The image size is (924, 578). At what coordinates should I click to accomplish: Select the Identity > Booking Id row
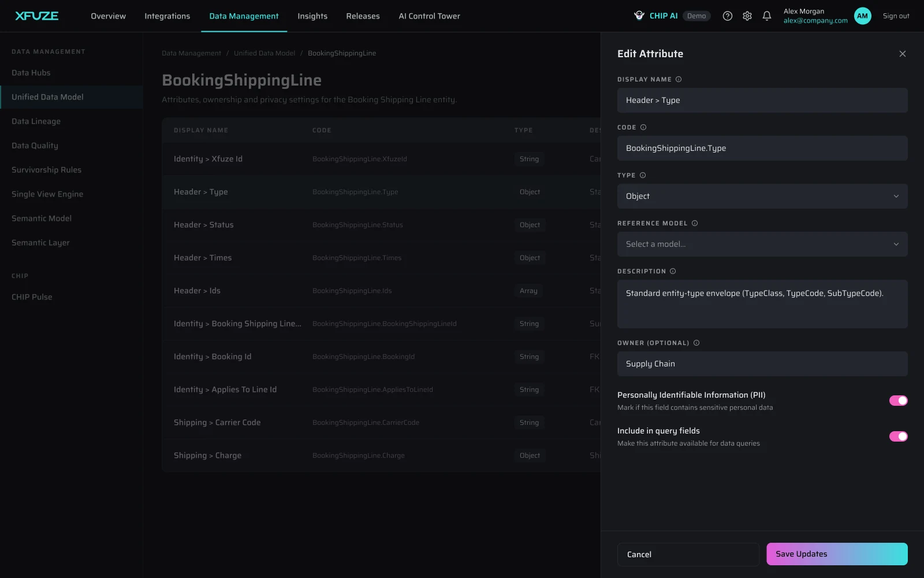(381, 357)
